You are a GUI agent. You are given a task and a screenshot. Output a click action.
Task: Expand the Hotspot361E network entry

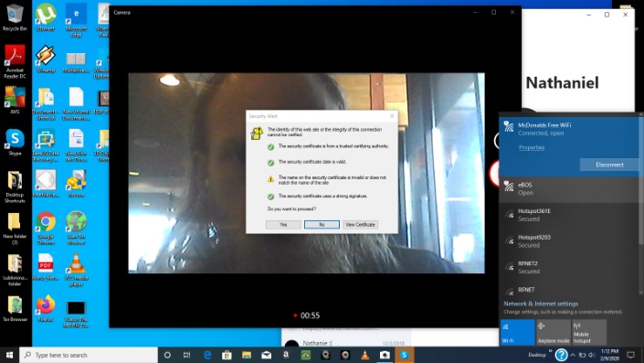point(569,215)
